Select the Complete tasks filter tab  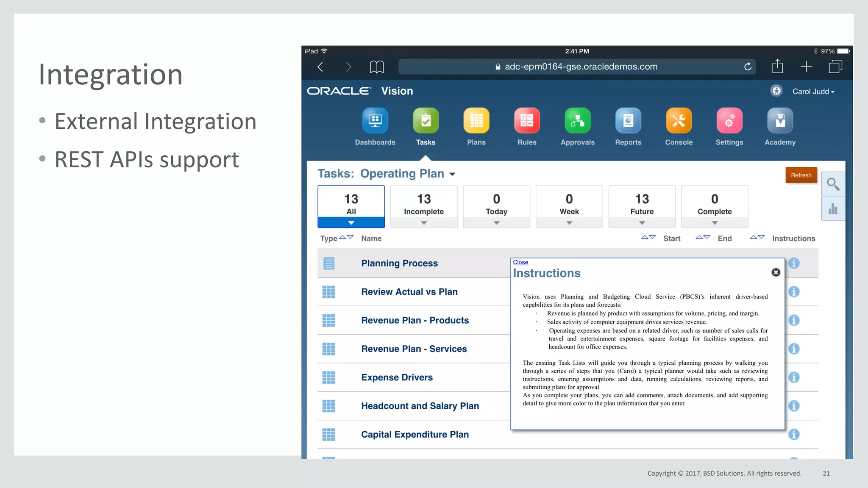coord(714,204)
